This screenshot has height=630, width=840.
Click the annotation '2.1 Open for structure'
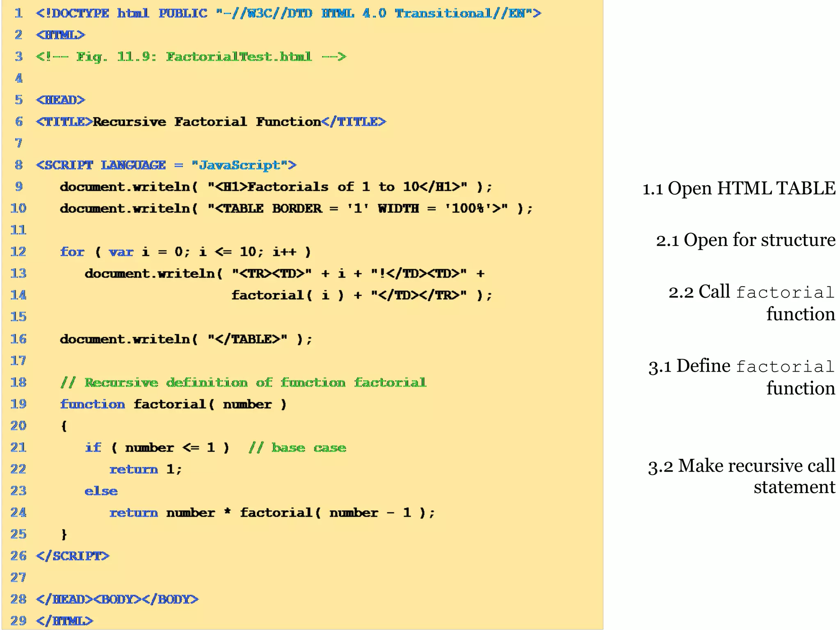(x=746, y=240)
